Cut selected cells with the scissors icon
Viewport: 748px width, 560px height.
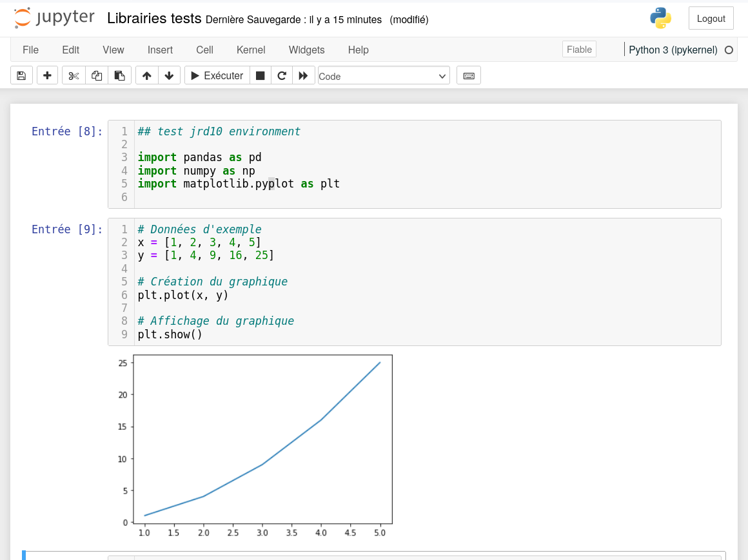click(x=74, y=76)
